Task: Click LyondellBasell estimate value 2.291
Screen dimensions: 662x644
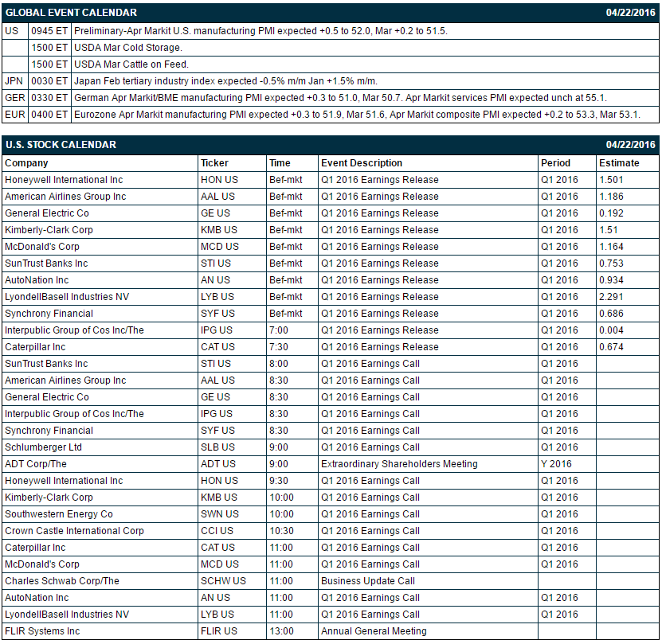Action: (x=611, y=297)
